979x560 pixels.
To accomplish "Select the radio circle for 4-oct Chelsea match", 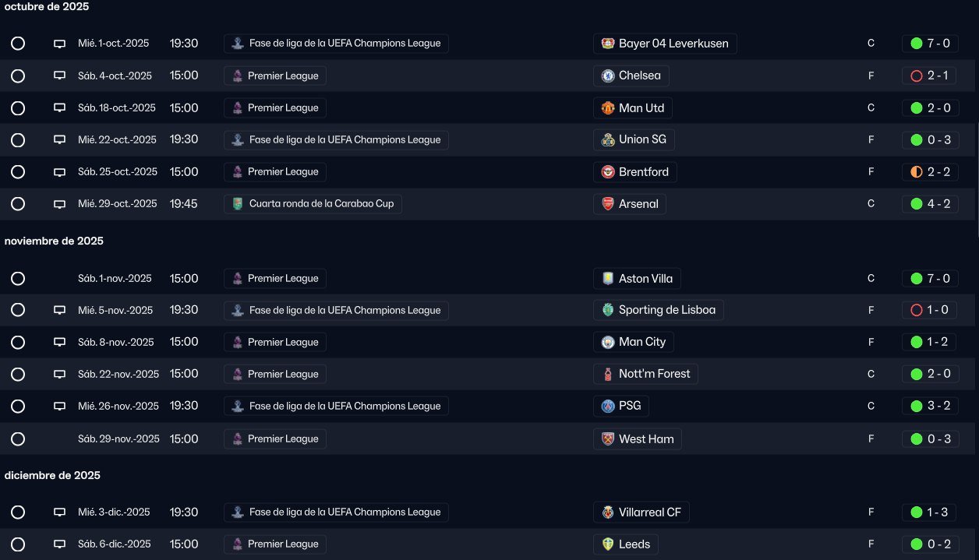I will coord(18,76).
